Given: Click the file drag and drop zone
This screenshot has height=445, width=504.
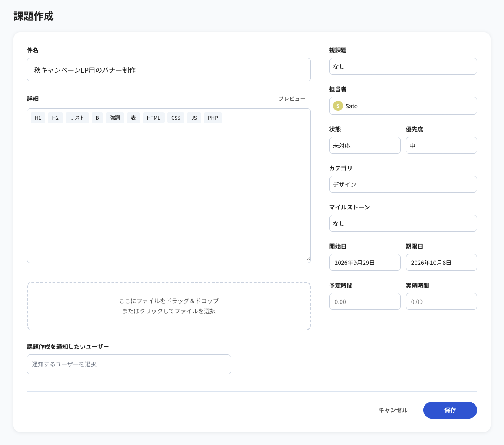Looking at the screenshot, I should click(x=169, y=306).
